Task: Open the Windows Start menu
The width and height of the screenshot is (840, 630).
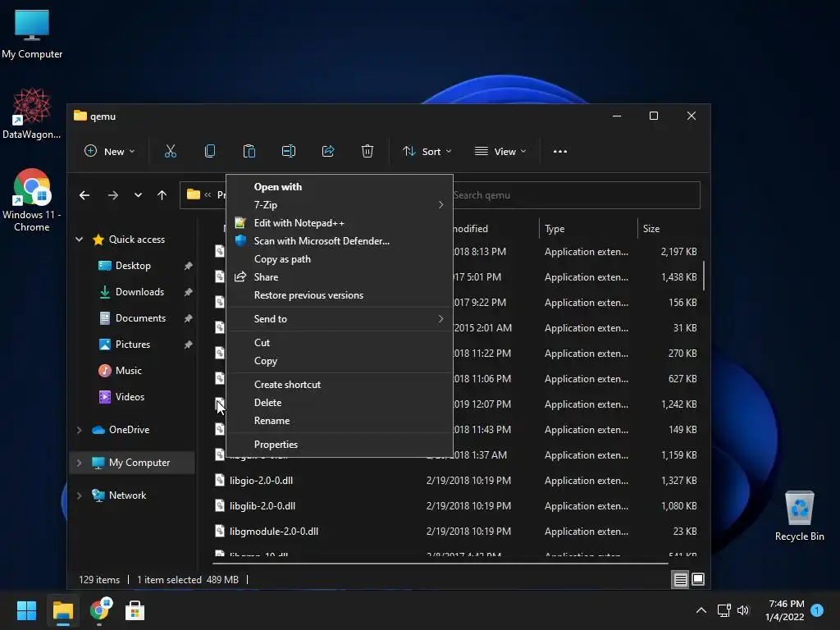Action: click(x=26, y=610)
